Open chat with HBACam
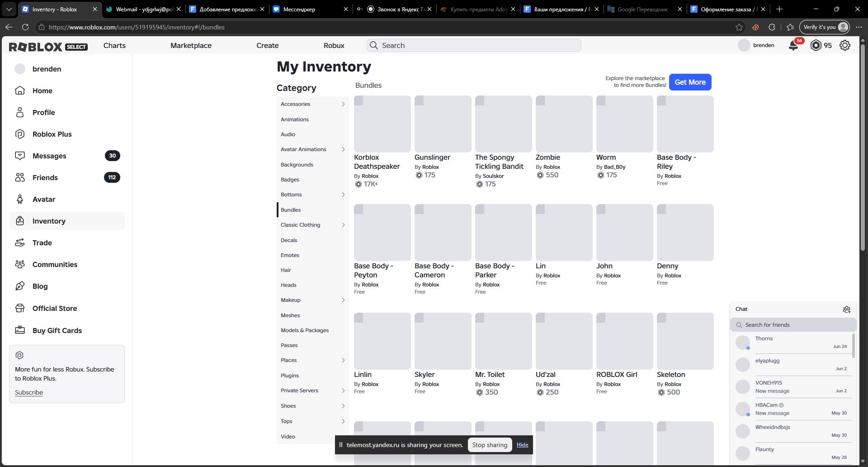This screenshot has width=868, height=467. click(x=793, y=409)
